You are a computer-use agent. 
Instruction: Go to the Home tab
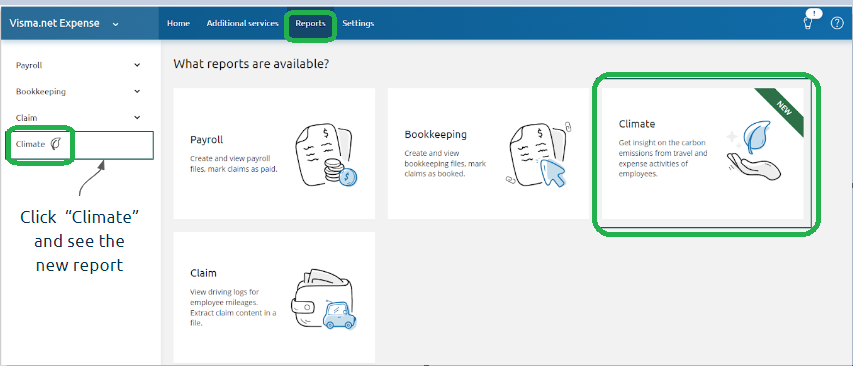tap(178, 23)
